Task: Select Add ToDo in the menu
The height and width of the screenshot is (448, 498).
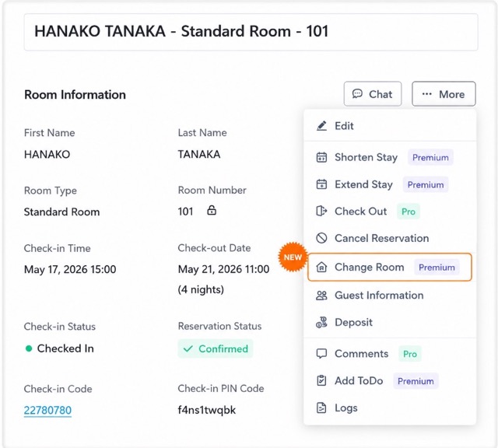Action: point(390,380)
